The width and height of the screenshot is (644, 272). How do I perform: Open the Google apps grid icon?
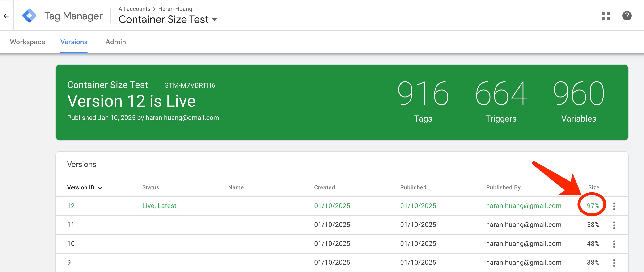(606, 16)
